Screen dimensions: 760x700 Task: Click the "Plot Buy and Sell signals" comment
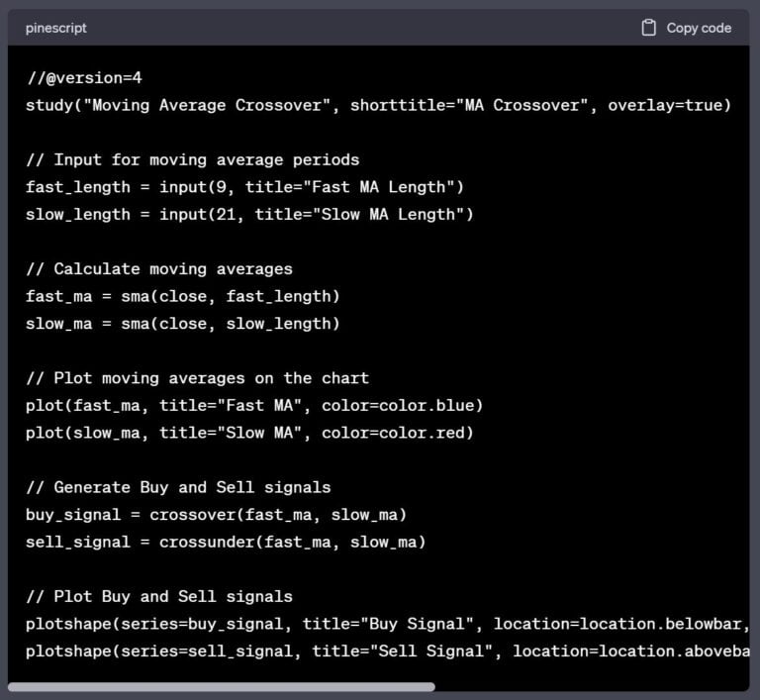pos(159,596)
